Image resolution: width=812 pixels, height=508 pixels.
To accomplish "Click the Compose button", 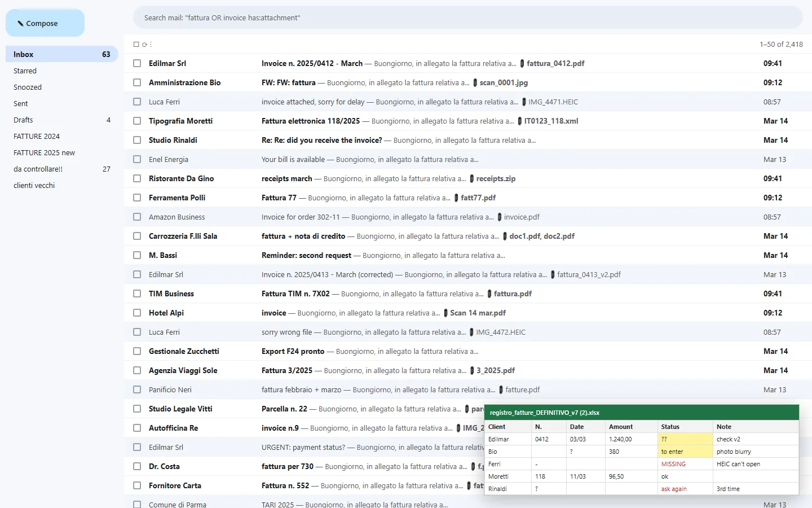I will 45,23.
